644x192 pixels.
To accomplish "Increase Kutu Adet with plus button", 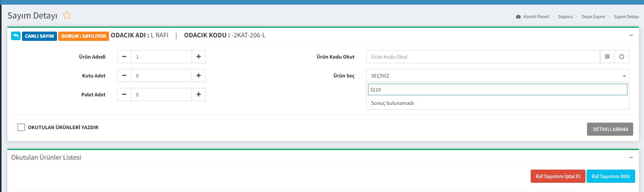I will point(198,76).
